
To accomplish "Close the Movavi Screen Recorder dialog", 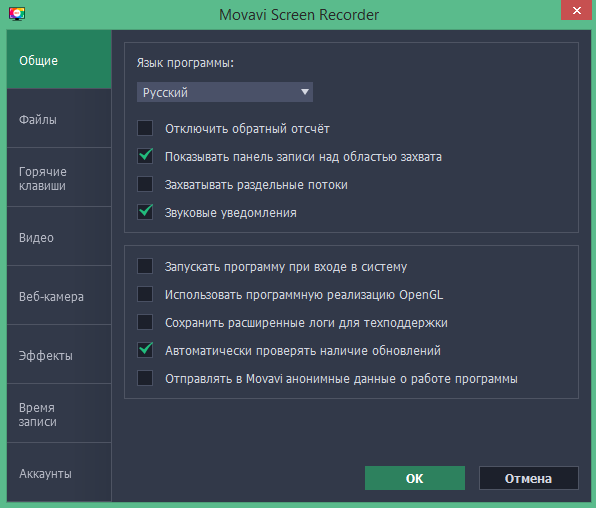I will click(x=577, y=10).
